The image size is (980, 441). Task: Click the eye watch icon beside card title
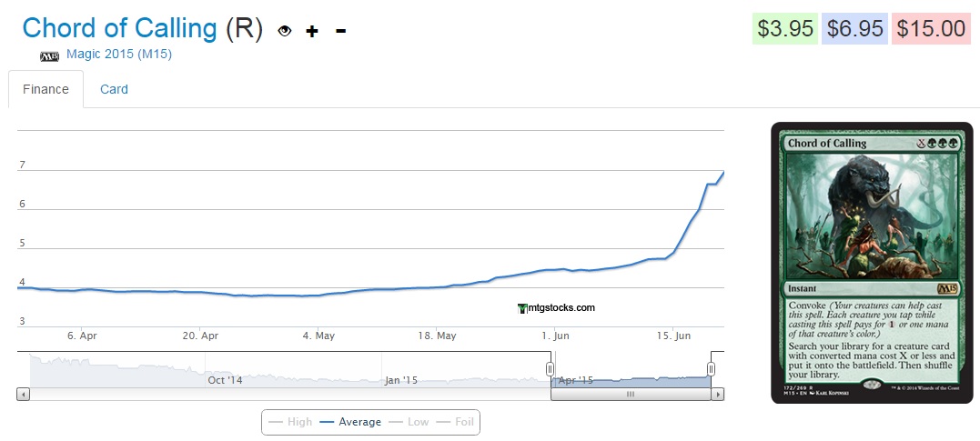pos(285,31)
